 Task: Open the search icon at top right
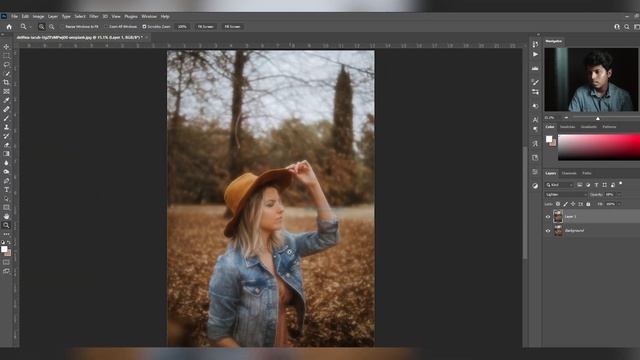coord(627,27)
